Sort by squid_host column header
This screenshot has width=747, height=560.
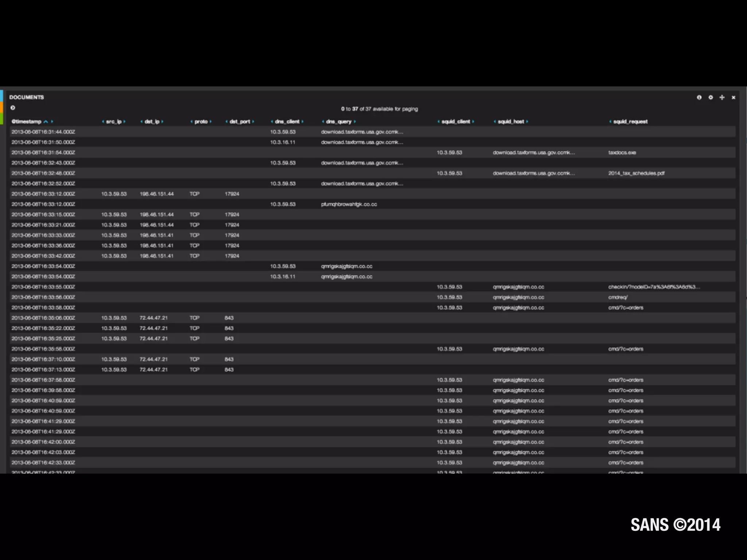pos(511,122)
